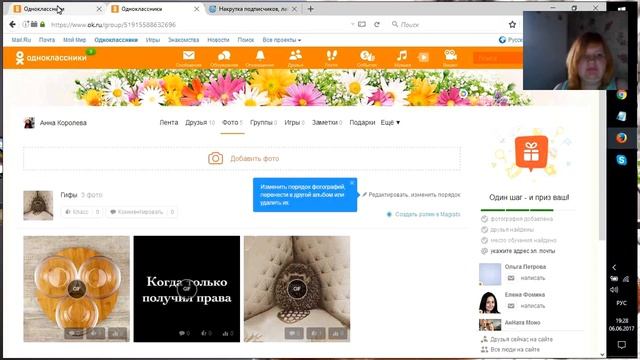
Task: Open a new browser tab with plus
Action: pos(311,9)
